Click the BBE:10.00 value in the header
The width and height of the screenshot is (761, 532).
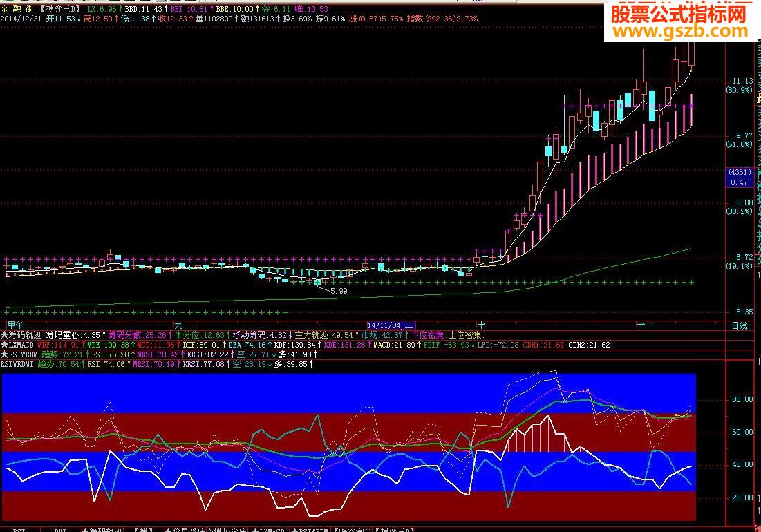pos(234,9)
